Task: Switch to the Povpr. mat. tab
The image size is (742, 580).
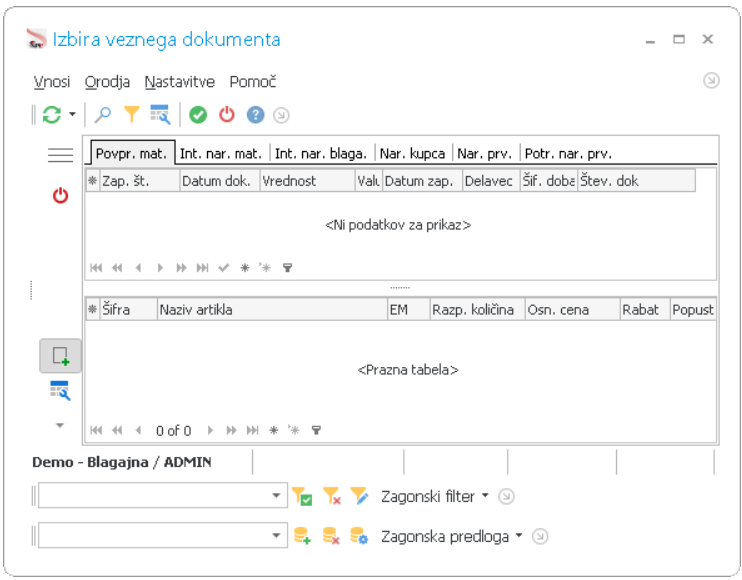Action: 132,153
